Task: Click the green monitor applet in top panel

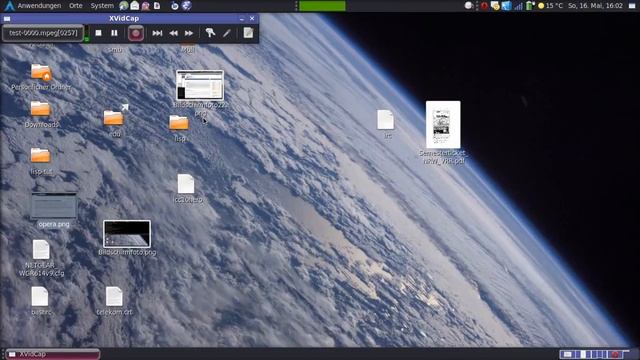Action: (x=322, y=6)
